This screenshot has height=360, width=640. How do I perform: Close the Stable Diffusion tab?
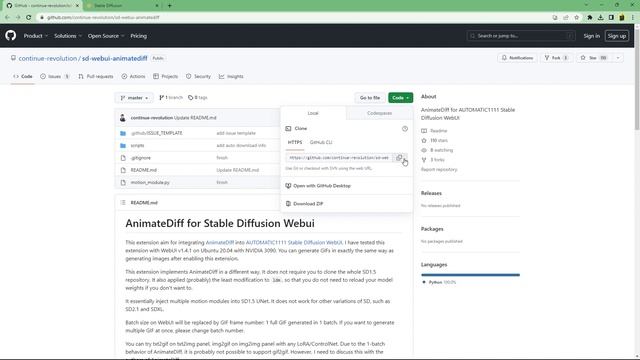157,6
